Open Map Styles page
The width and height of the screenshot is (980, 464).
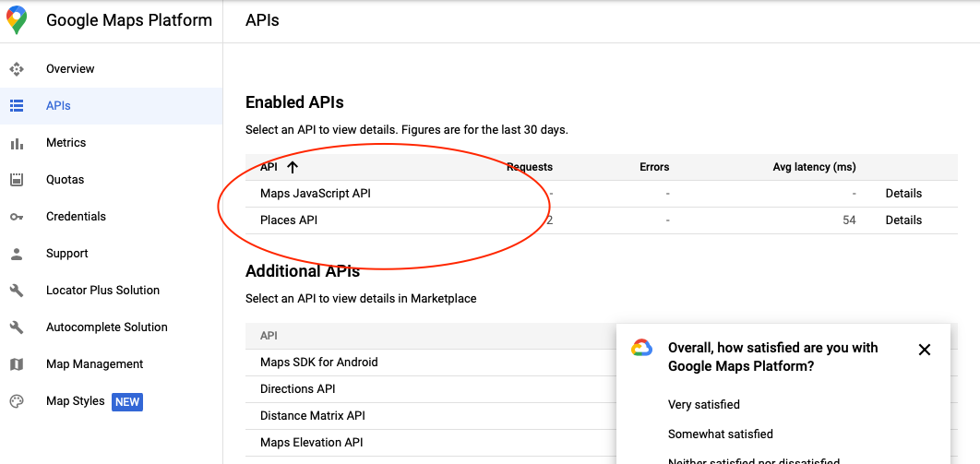(76, 400)
